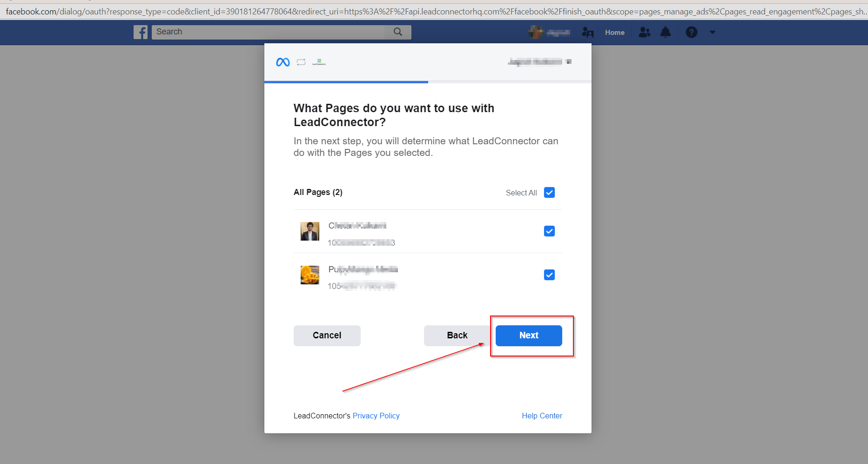This screenshot has height=464, width=868.
Task: Uncheck the mango page's checkbox
Action: click(x=549, y=275)
